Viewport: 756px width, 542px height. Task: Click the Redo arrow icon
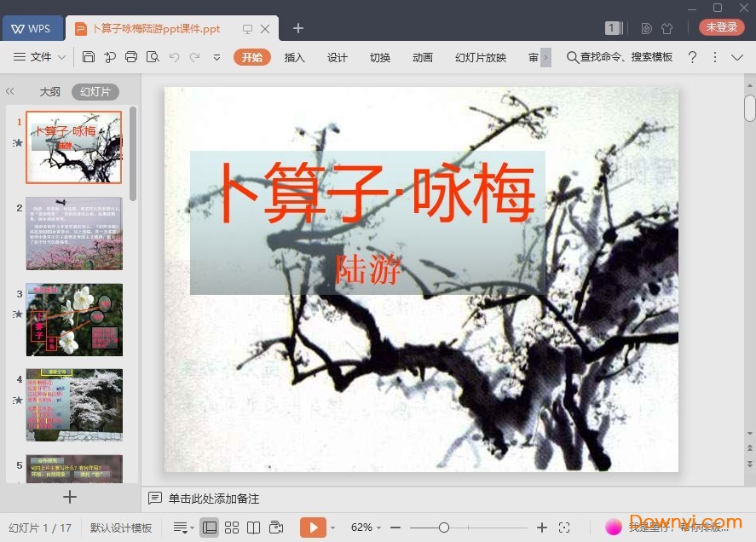(x=194, y=57)
